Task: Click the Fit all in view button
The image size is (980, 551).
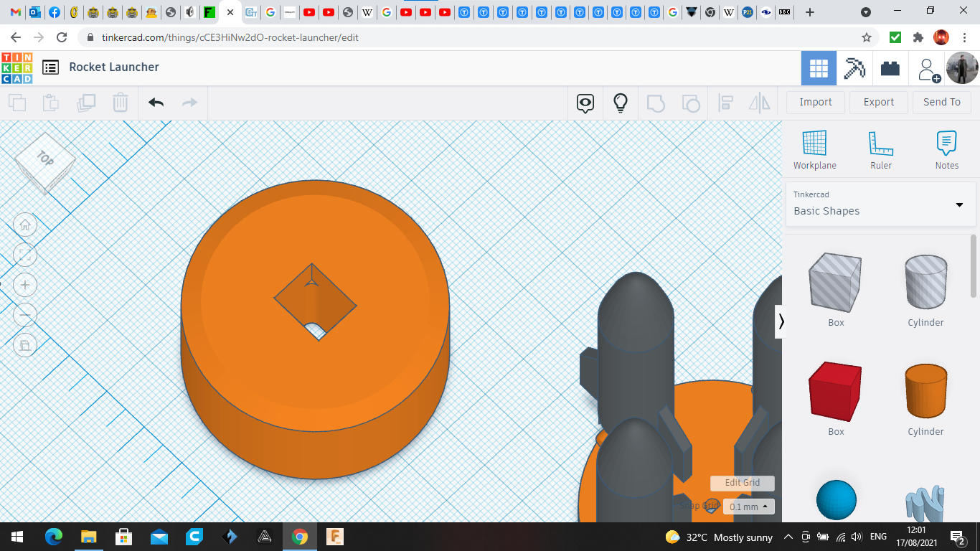Action: coord(25,255)
